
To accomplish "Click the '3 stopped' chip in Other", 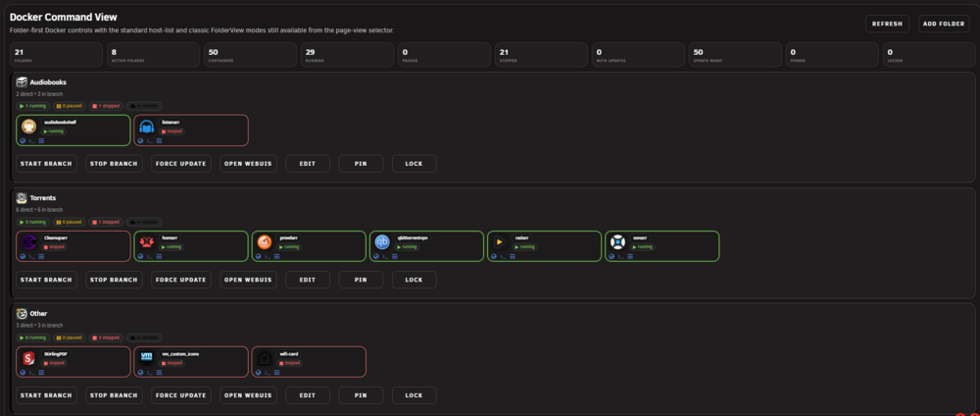I will [x=106, y=338].
